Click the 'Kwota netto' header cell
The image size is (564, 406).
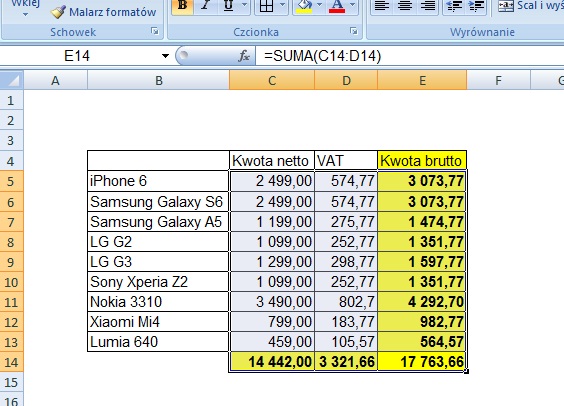tap(272, 160)
